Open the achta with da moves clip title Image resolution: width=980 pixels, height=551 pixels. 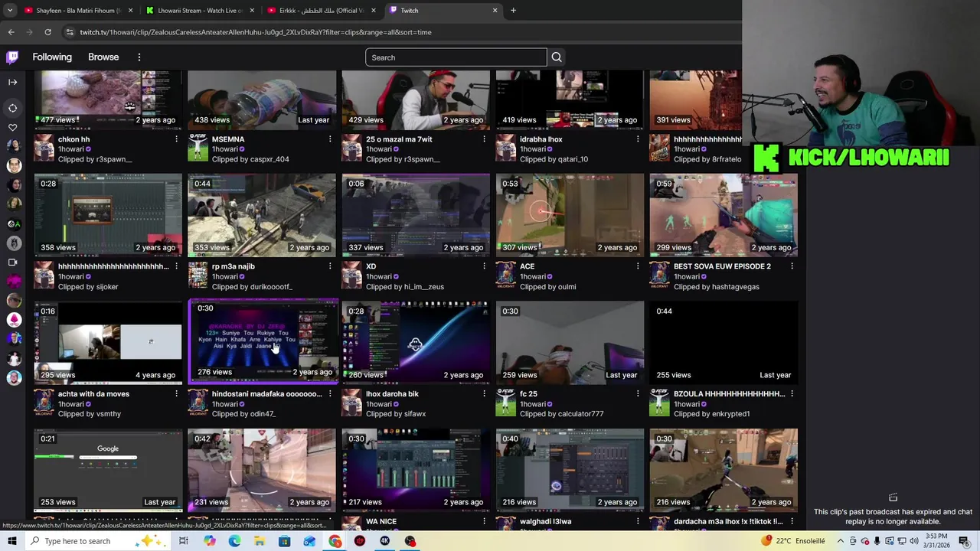tap(93, 394)
